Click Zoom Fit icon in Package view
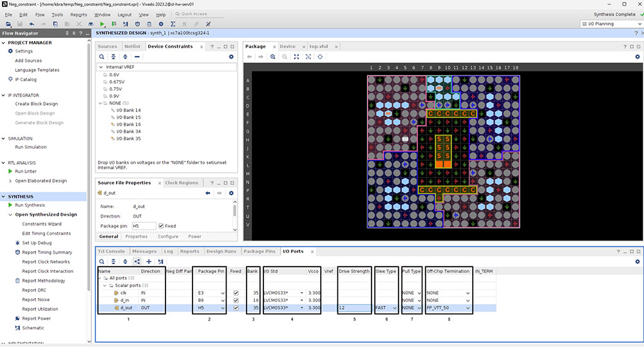The image size is (644, 347). coord(296,57)
